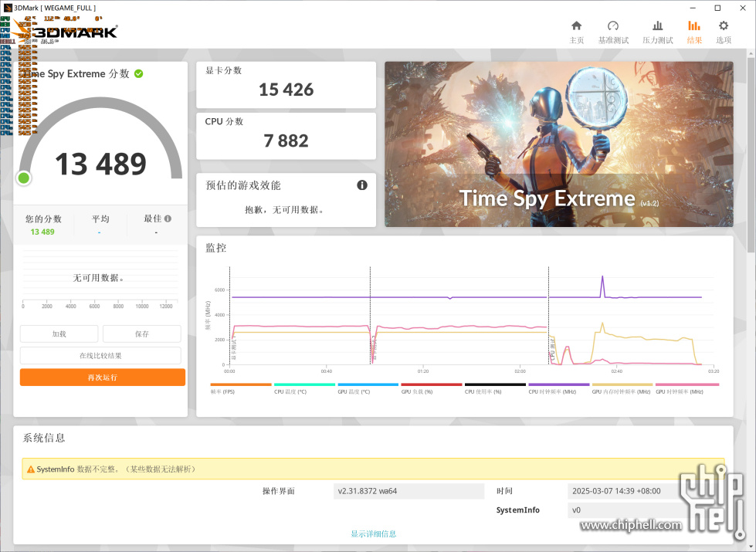The width and height of the screenshot is (756, 552).
Task: Toggle the CPU 温度 teal legend swatch
Action: pos(304,384)
